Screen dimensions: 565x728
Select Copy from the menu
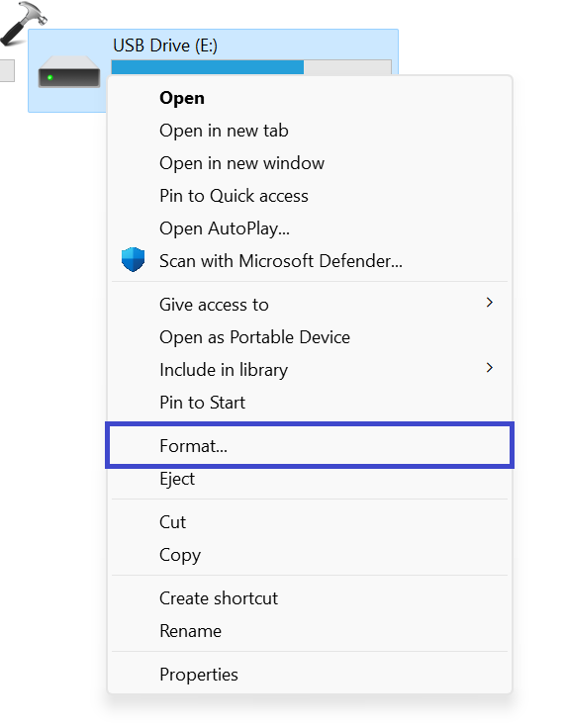310,555
